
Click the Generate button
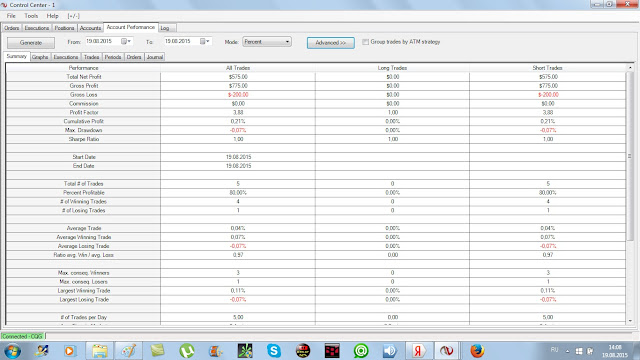[31, 42]
